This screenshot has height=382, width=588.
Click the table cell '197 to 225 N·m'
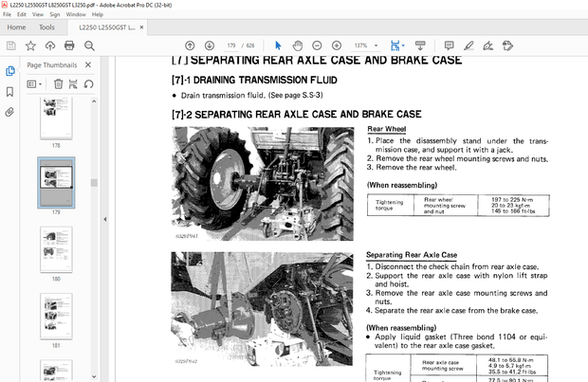512,200
